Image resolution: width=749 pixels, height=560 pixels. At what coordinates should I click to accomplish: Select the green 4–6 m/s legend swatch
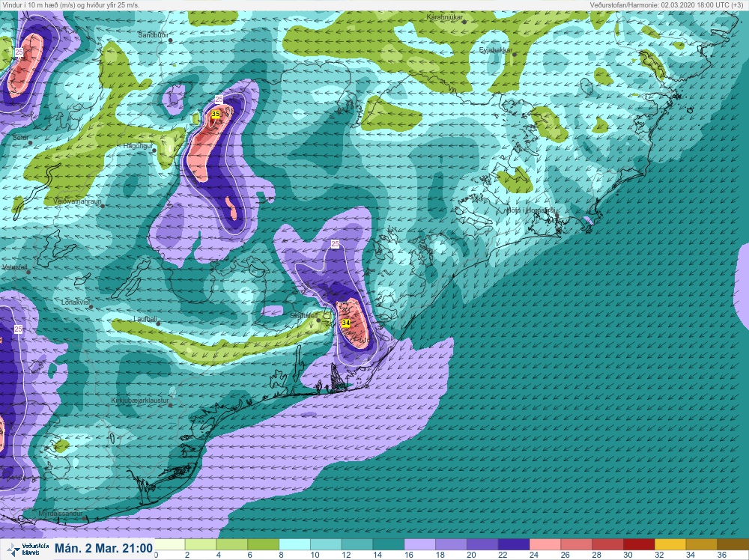231,545
